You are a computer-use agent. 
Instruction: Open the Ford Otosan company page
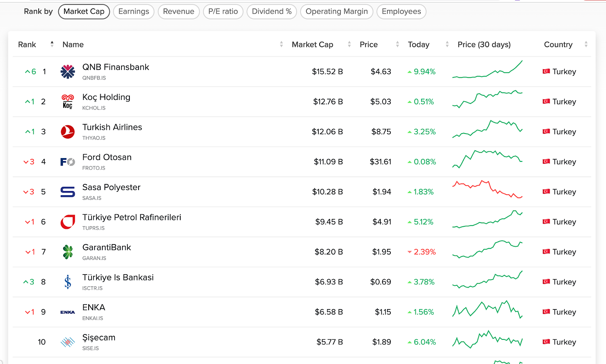tap(107, 157)
